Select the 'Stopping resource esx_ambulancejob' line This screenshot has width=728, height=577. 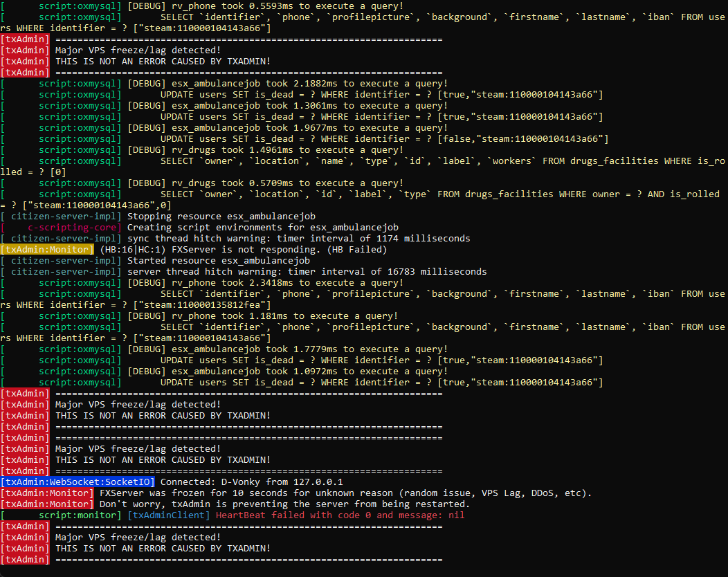point(221,217)
